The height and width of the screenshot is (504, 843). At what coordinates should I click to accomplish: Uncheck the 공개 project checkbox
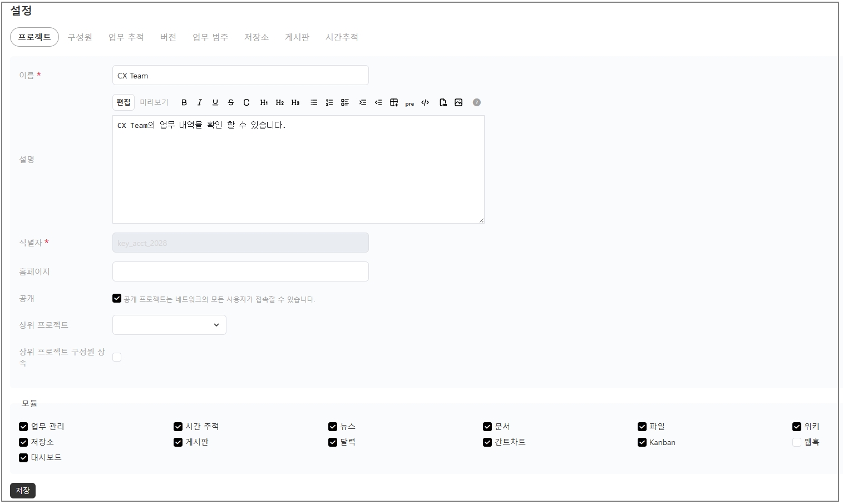click(x=117, y=298)
